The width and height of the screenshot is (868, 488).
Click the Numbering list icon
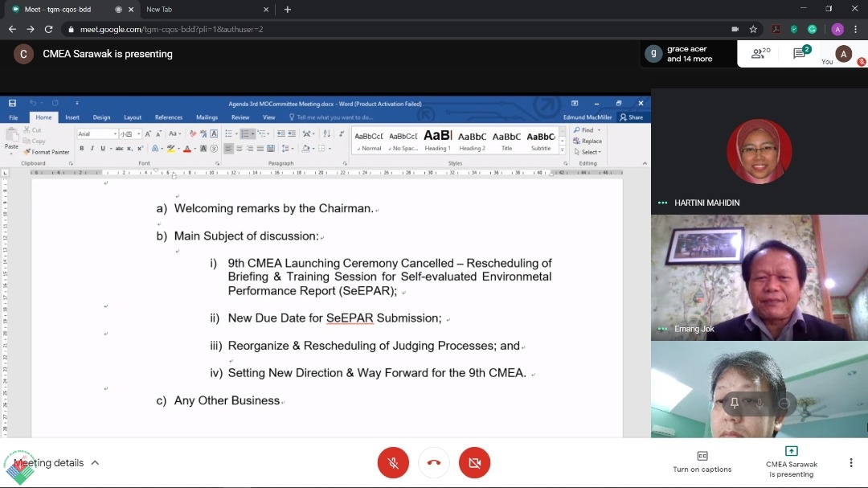click(245, 134)
